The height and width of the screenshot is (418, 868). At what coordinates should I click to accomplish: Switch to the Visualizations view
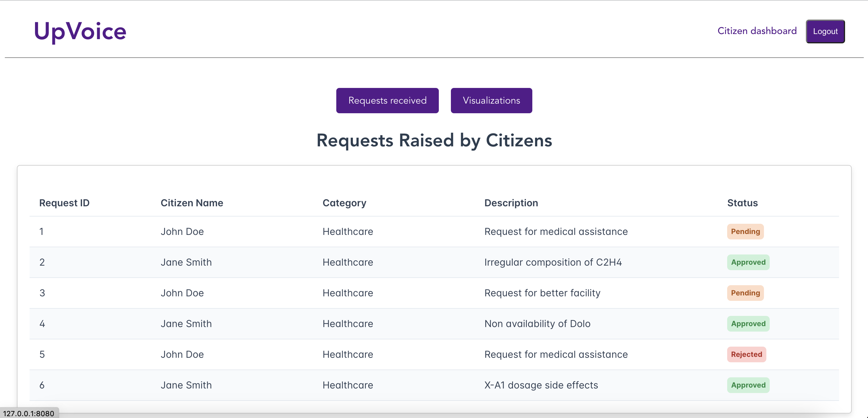pyautogui.click(x=491, y=101)
